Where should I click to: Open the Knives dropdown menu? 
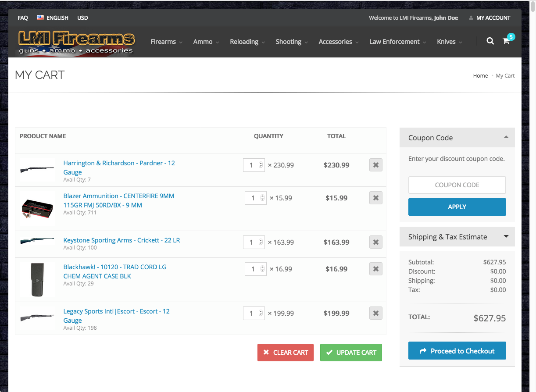(450, 42)
